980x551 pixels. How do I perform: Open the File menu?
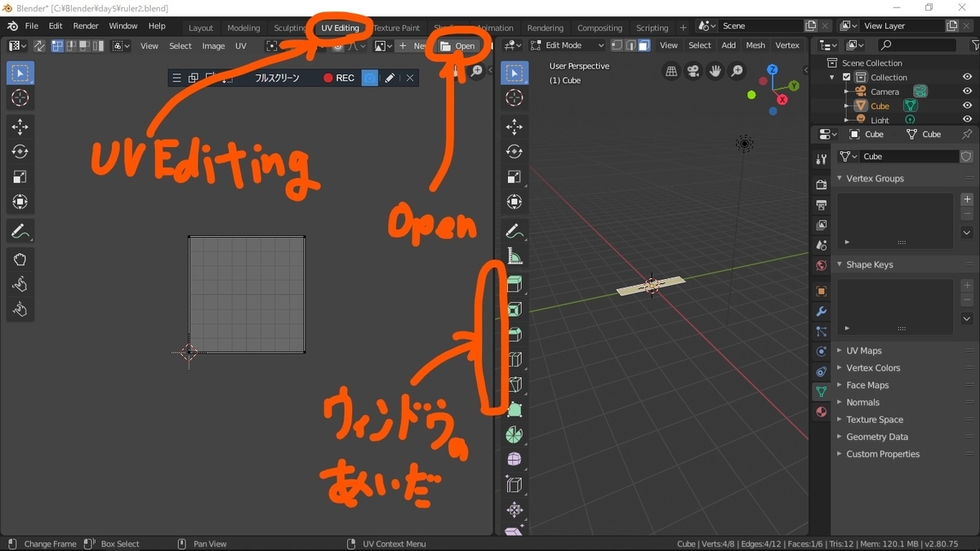point(32,26)
